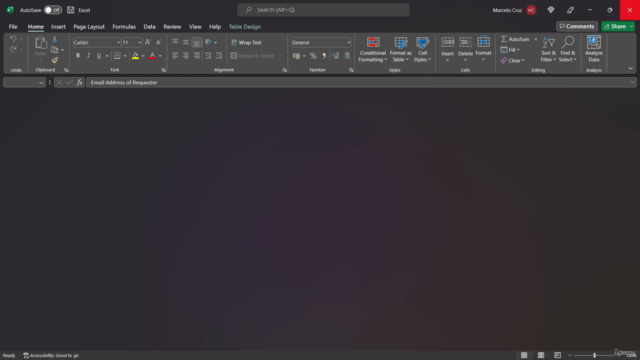Click the Align Right icon

pos(197,56)
